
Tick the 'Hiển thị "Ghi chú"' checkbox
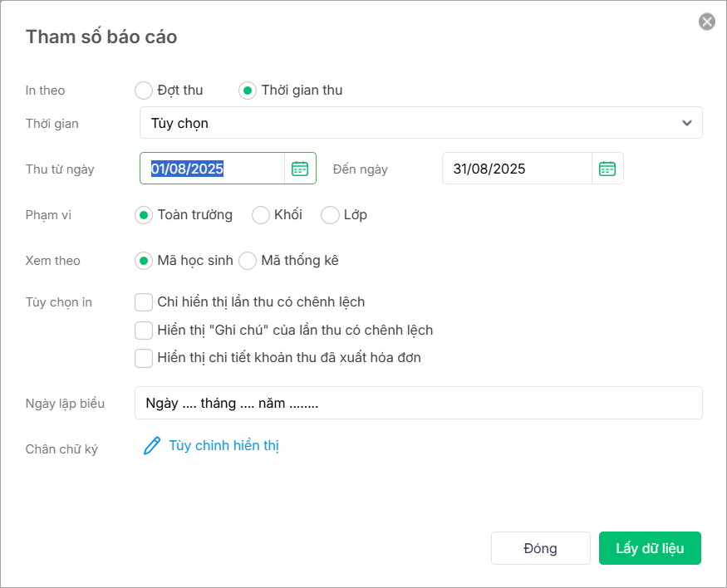click(144, 331)
